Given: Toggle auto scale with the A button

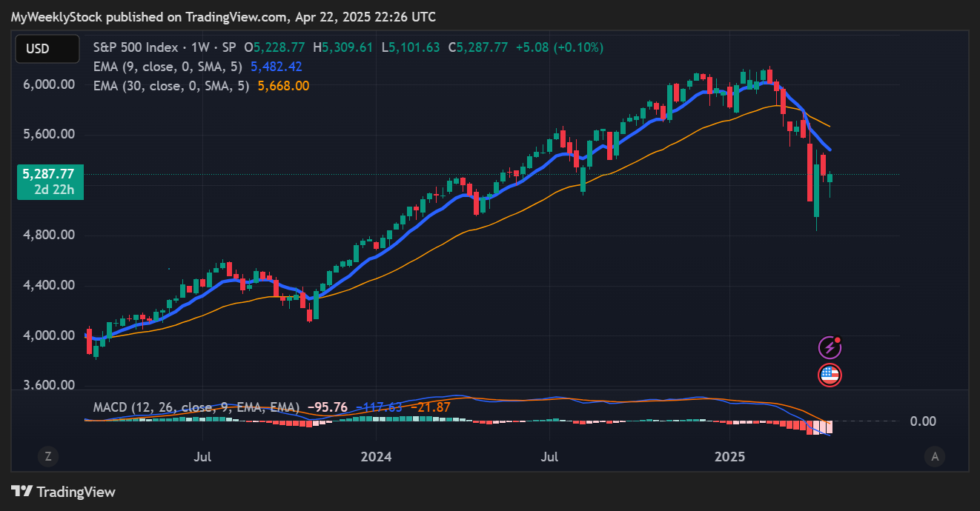Looking at the screenshot, I should (x=935, y=457).
